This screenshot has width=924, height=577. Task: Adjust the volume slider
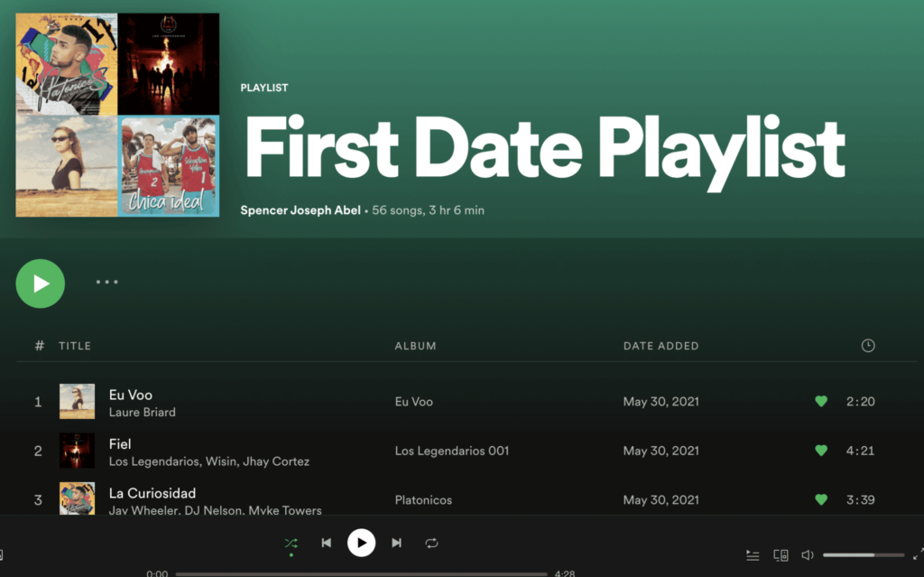click(864, 555)
